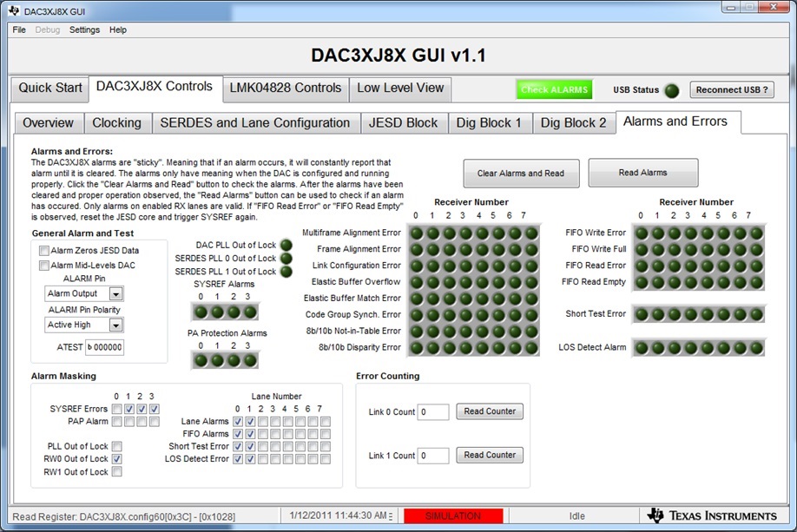The image size is (797, 532).
Task: Click the Link 0 Count value field
Action: point(434,412)
